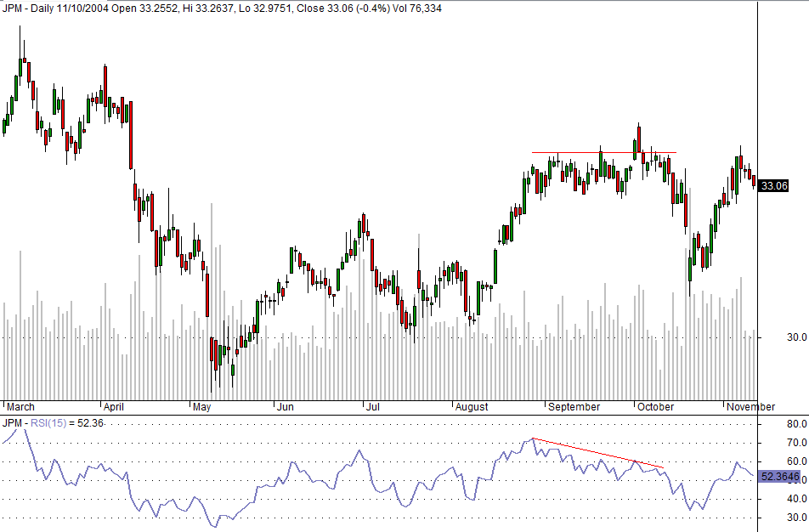This screenshot has width=809, height=532.
Task: Select the 30.0 price axis label
Action: click(796, 337)
